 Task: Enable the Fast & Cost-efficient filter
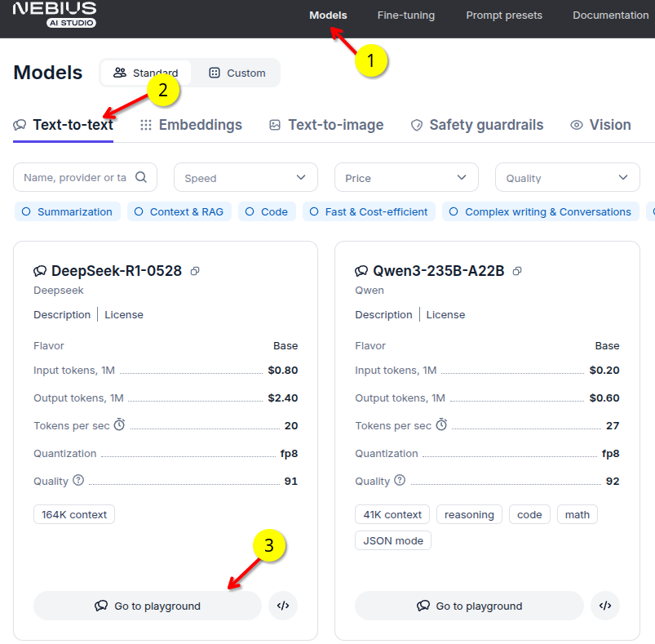click(x=369, y=212)
